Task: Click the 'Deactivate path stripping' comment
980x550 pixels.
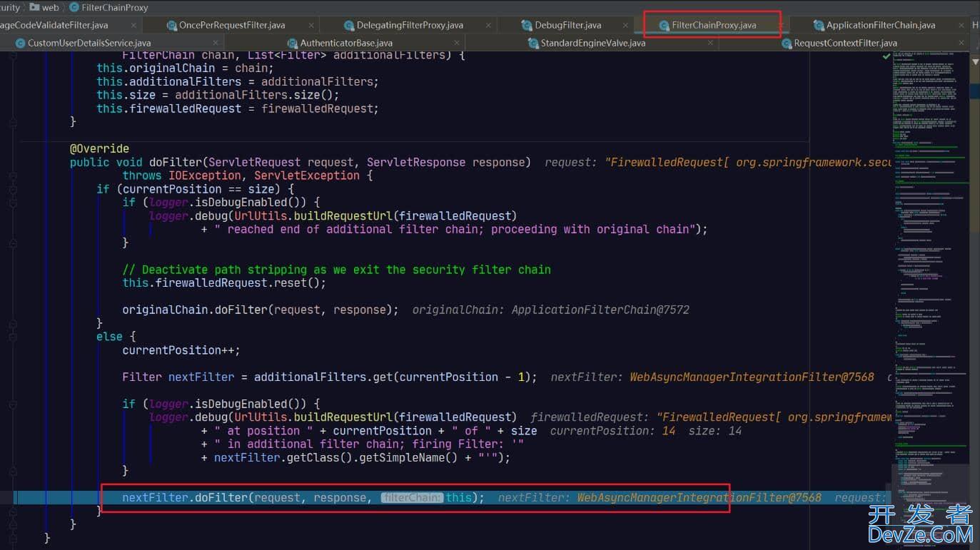Action: point(336,270)
